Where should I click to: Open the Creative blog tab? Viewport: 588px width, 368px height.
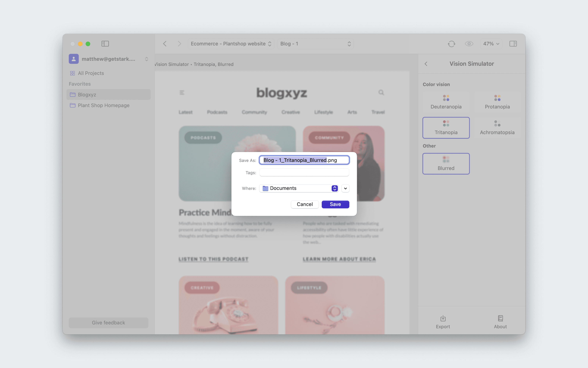point(291,112)
